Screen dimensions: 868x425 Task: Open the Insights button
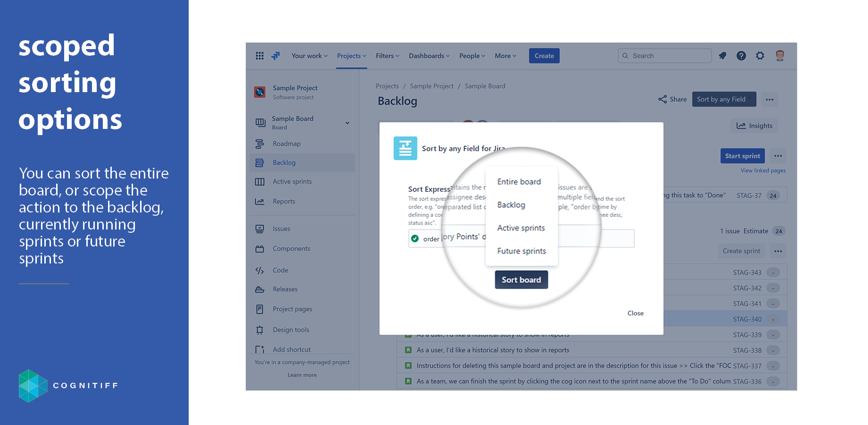754,126
